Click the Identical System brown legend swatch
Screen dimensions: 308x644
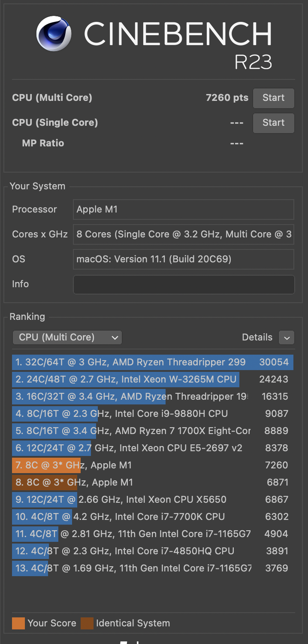(87, 623)
